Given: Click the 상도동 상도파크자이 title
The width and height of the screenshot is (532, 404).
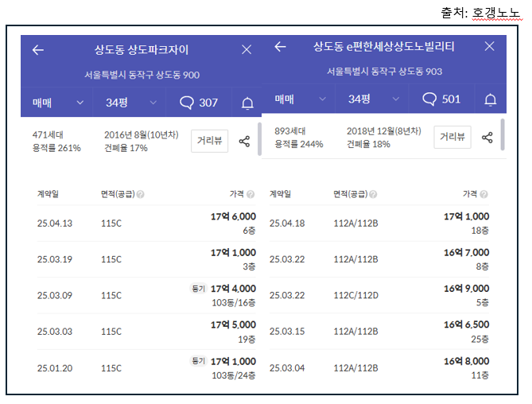Looking at the screenshot, I should click(141, 50).
